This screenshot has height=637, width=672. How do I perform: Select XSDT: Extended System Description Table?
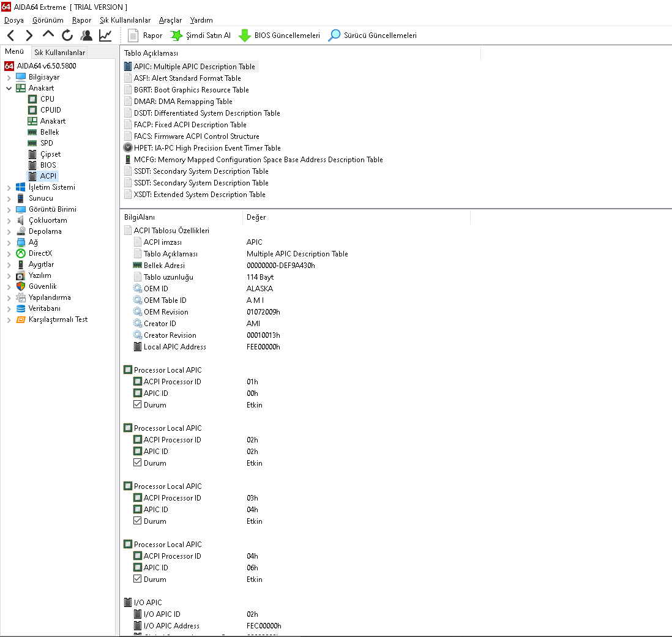pos(200,195)
